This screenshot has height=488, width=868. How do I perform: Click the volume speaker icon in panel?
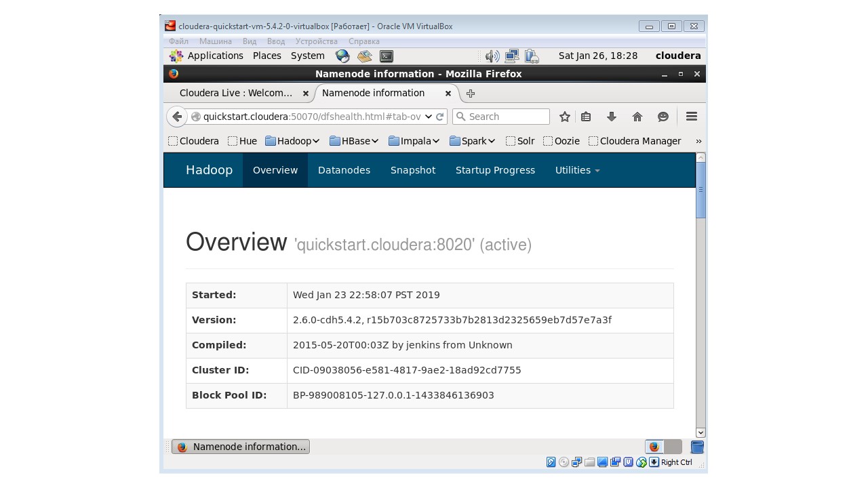click(492, 56)
